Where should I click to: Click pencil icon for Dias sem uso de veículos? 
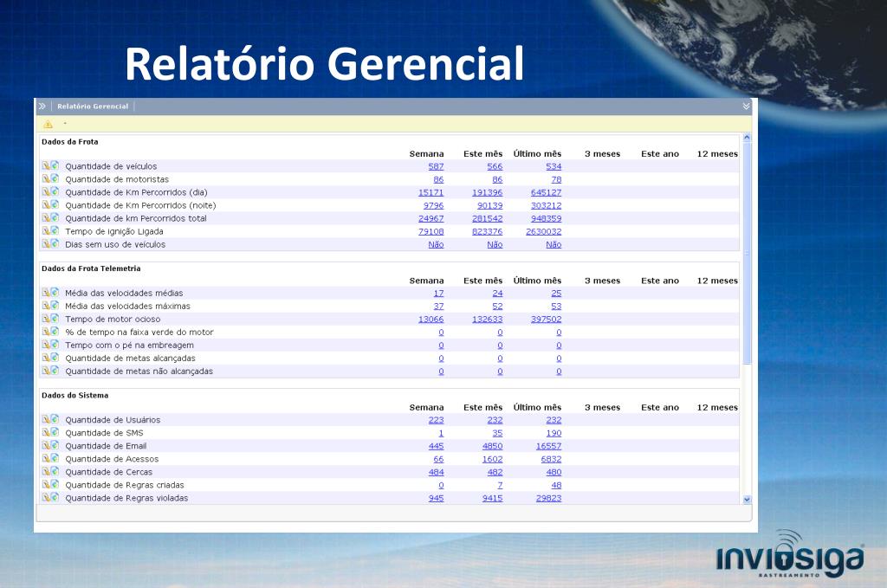(46, 243)
